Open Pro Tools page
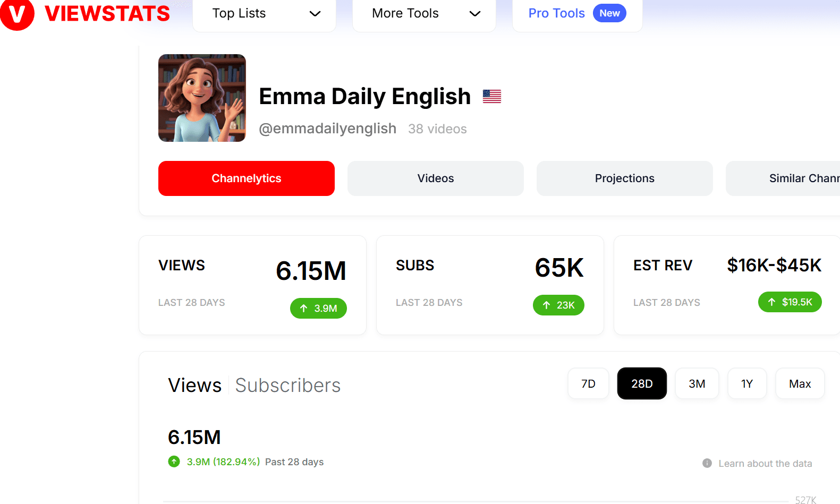The width and height of the screenshot is (840, 504). pyautogui.click(x=556, y=13)
